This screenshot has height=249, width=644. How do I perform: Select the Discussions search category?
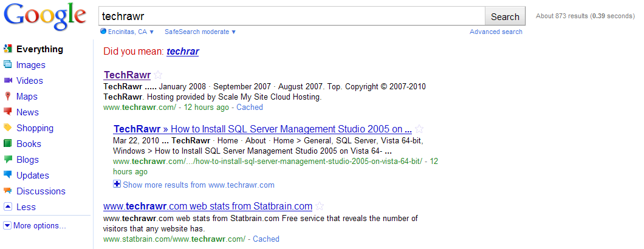(41, 191)
